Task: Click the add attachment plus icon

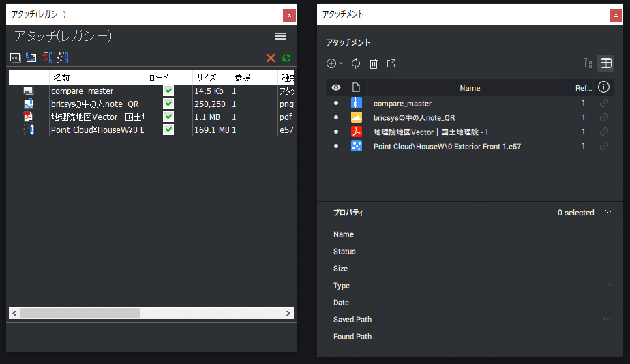Action: tap(331, 63)
